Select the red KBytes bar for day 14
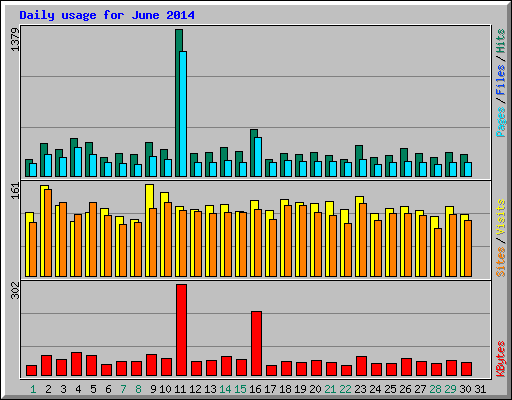The image size is (512, 400). [x=226, y=366]
